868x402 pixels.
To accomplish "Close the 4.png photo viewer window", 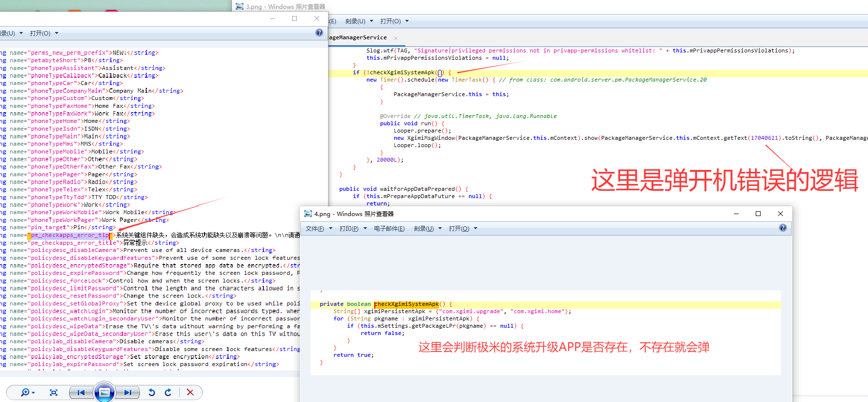I will tap(781, 214).
